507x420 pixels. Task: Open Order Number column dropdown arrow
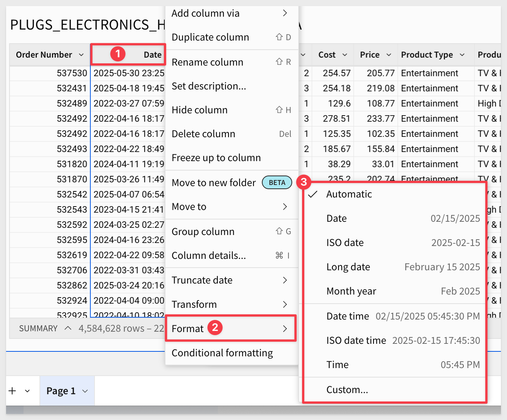click(x=81, y=55)
